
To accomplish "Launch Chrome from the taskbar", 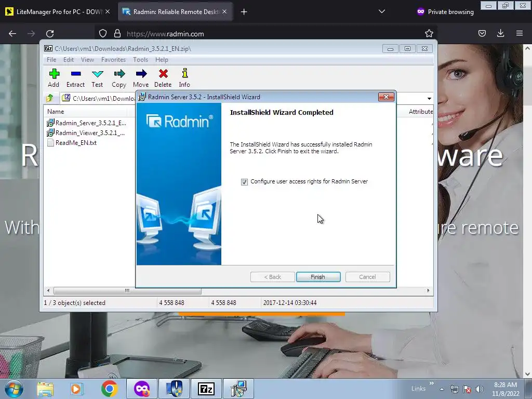I will tap(109, 389).
